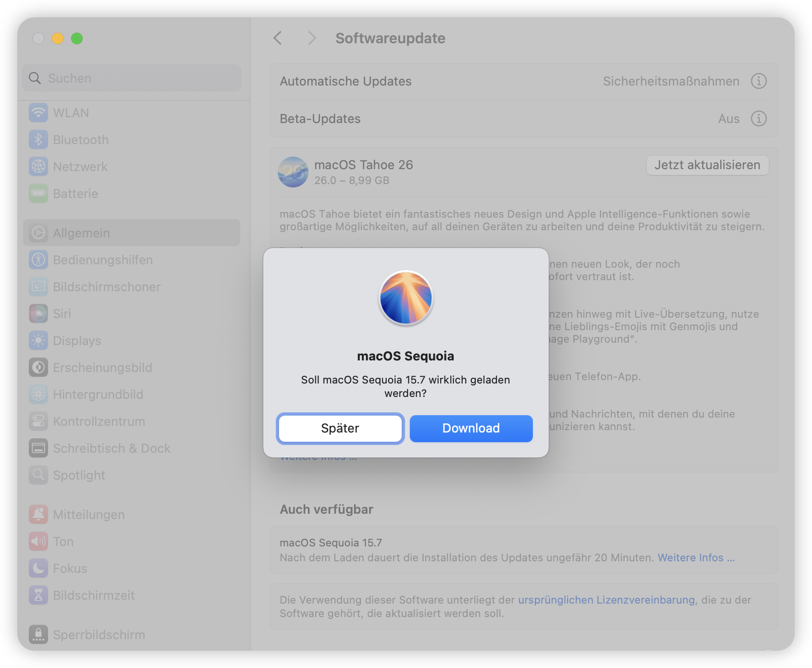Click the Hintergrundbild flower icon

38,395
